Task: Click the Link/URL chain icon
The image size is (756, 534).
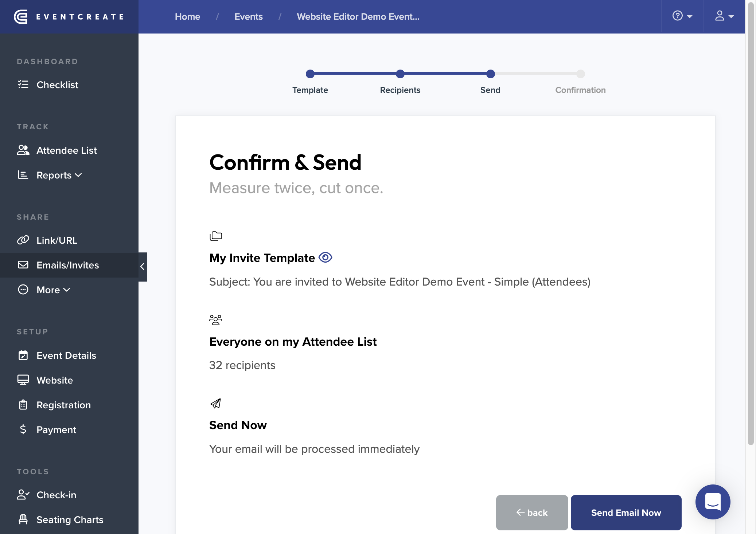Action: pyautogui.click(x=23, y=240)
